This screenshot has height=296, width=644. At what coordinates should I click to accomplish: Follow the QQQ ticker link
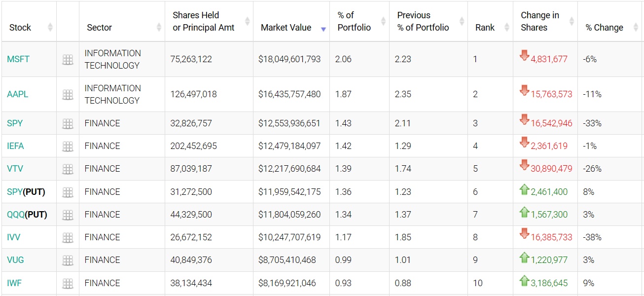coord(16,215)
